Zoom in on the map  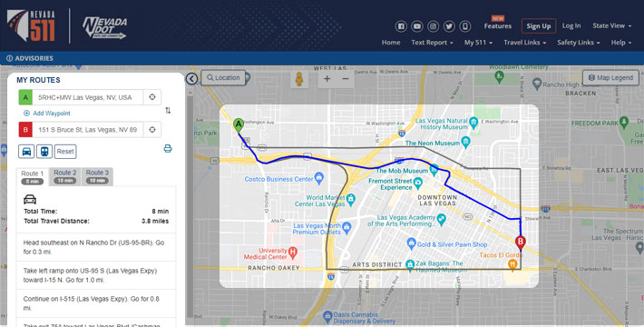click(327, 78)
